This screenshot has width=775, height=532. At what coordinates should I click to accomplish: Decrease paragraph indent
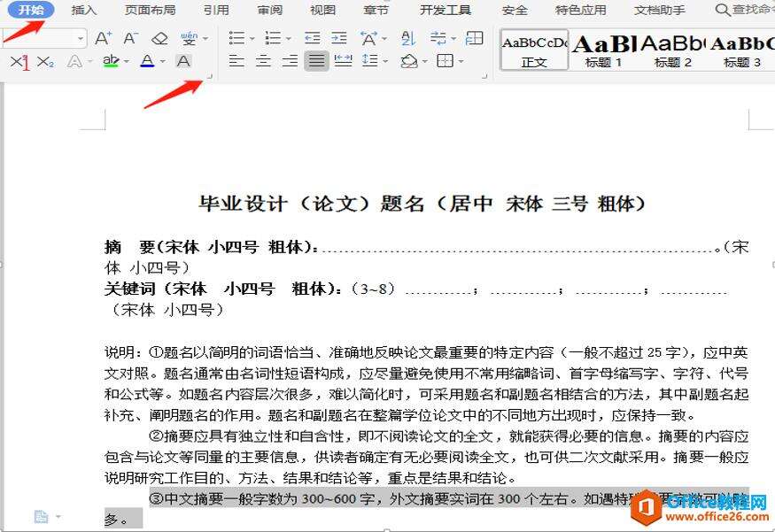pos(313,38)
